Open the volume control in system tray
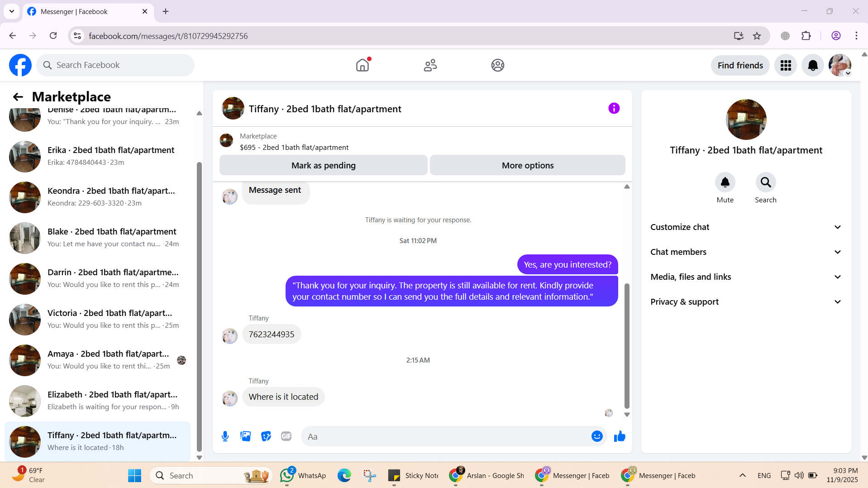The height and width of the screenshot is (488, 868). (799, 475)
